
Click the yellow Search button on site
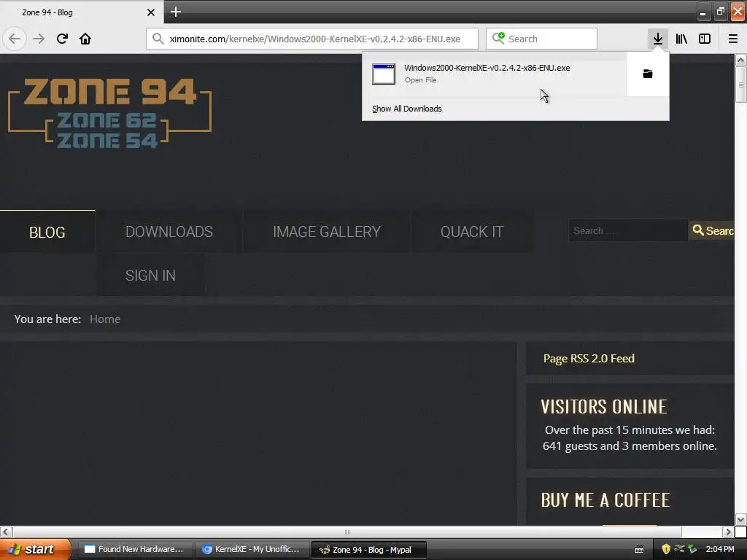(x=711, y=231)
